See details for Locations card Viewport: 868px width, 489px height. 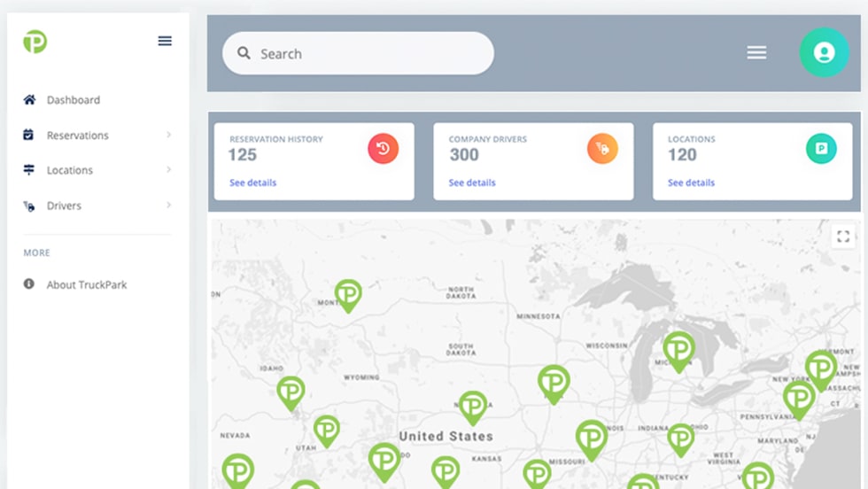pyautogui.click(x=691, y=182)
